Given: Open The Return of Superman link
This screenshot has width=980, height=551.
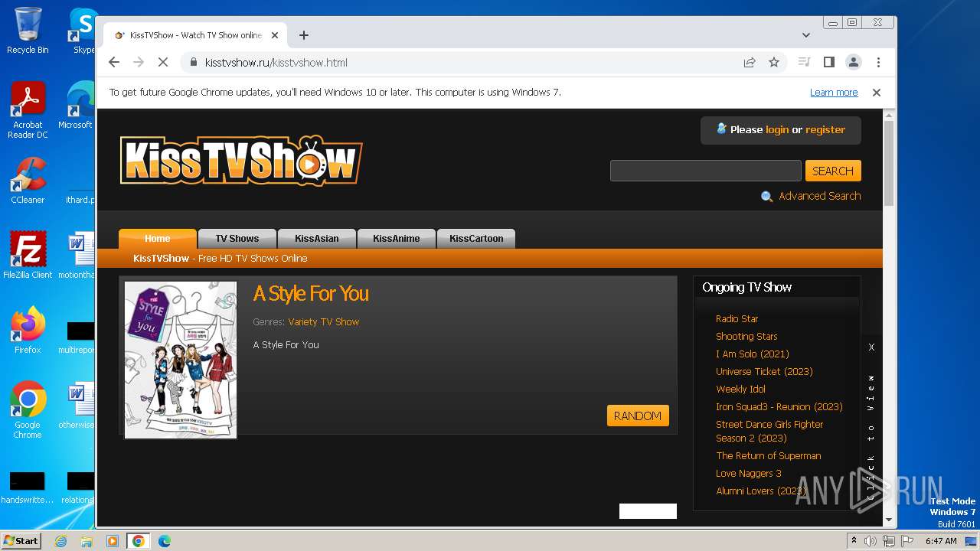Looking at the screenshot, I should tap(769, 455).
